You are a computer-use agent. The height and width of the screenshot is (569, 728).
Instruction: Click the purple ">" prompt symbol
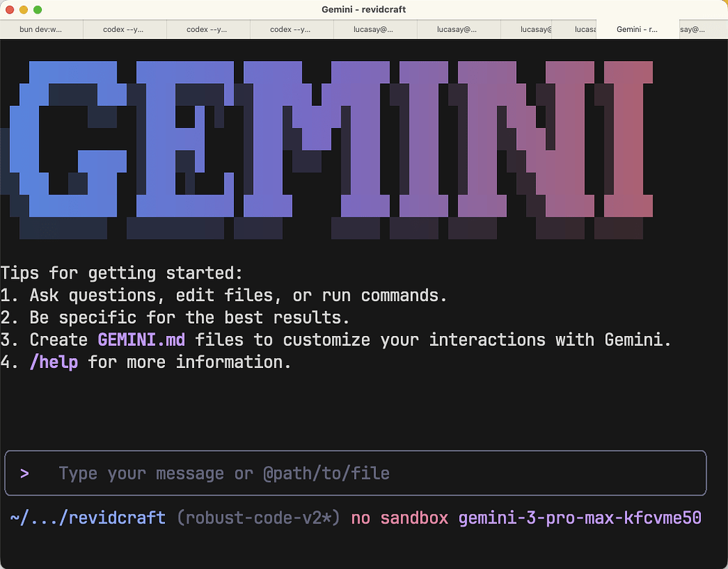click(25, 474)
